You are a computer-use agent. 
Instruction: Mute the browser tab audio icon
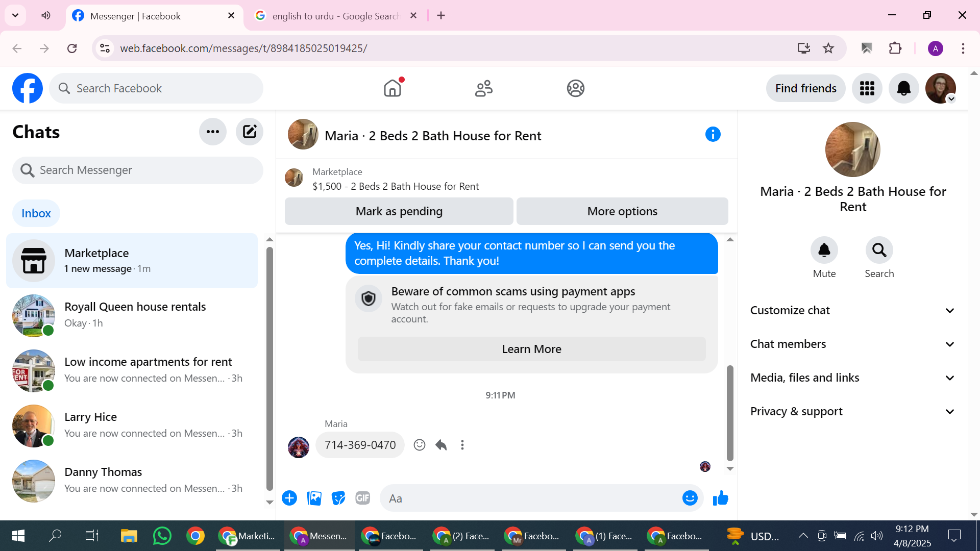coord(46,15)
